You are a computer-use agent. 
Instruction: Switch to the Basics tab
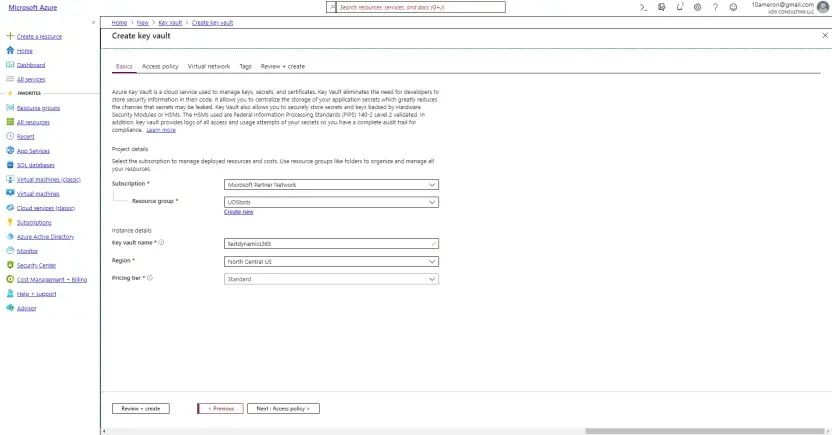click(x=124, y=66)
